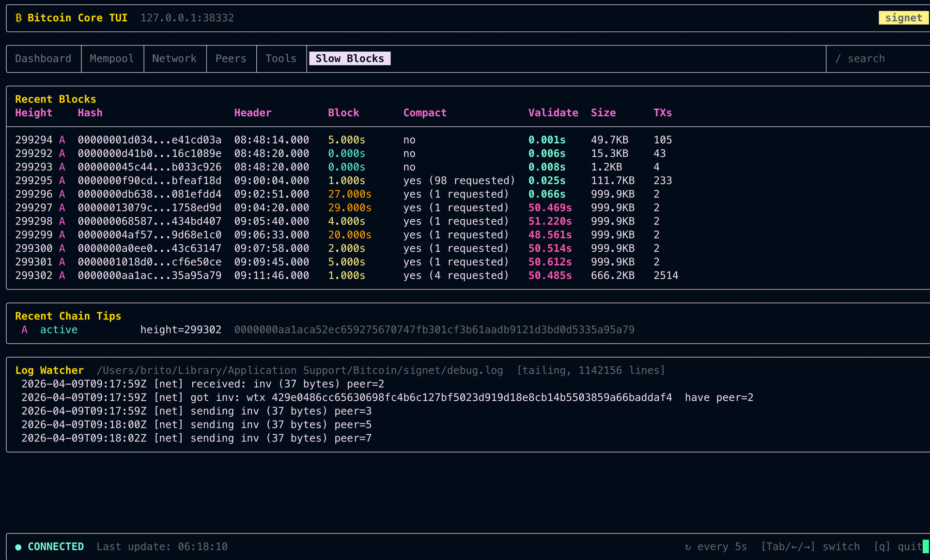
Task: Focus the search field
Action: point(866,59)
